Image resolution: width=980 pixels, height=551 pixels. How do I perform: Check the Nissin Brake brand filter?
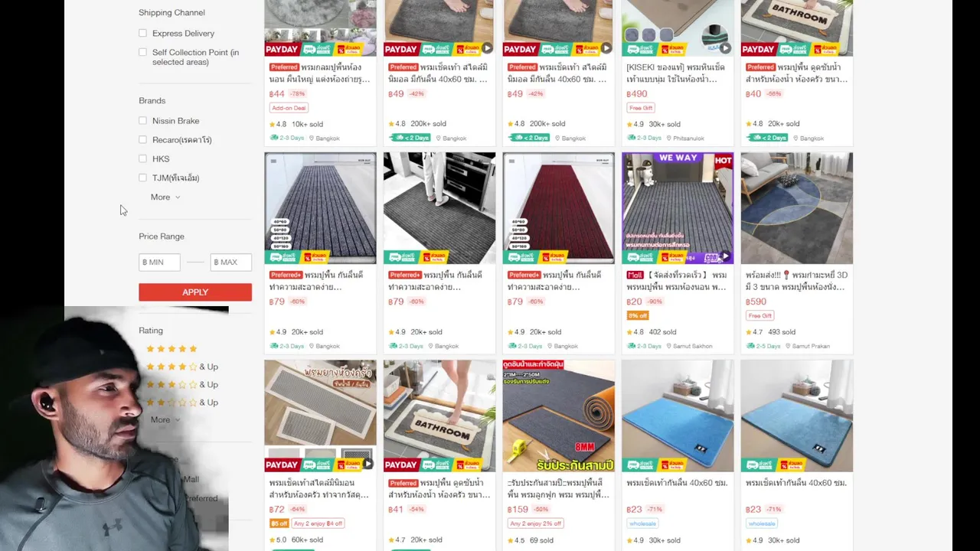point(142,120)
